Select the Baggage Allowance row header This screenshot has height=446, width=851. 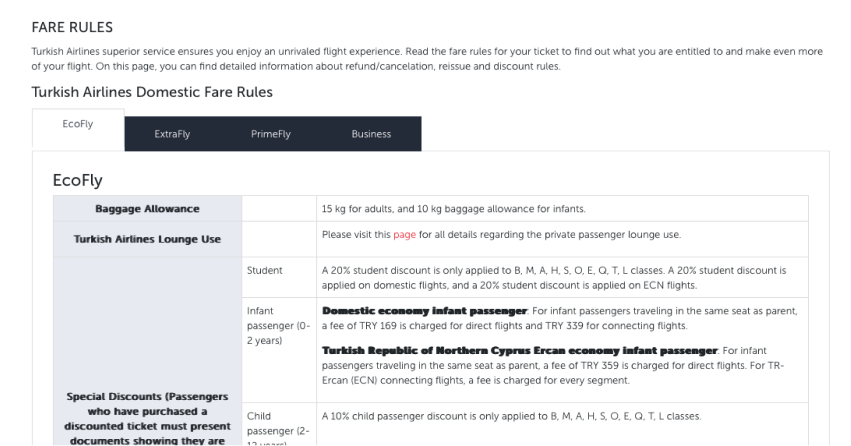coord(147,209)
